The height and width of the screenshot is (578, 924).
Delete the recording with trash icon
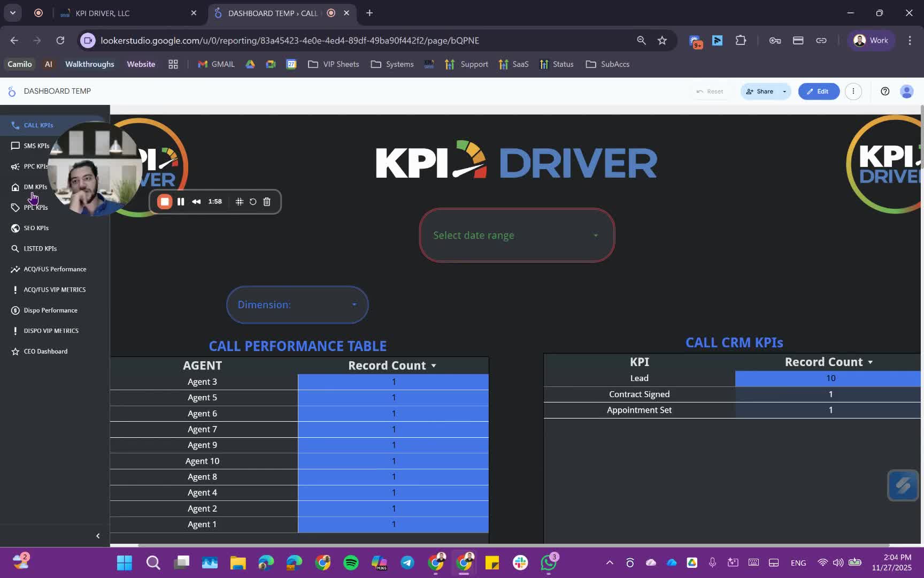[x=267, y=202]
